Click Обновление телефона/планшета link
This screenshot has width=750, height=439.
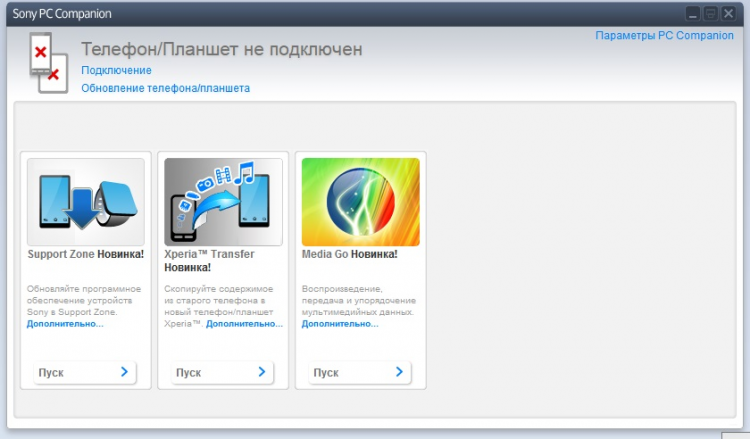[x=165, y=88]
